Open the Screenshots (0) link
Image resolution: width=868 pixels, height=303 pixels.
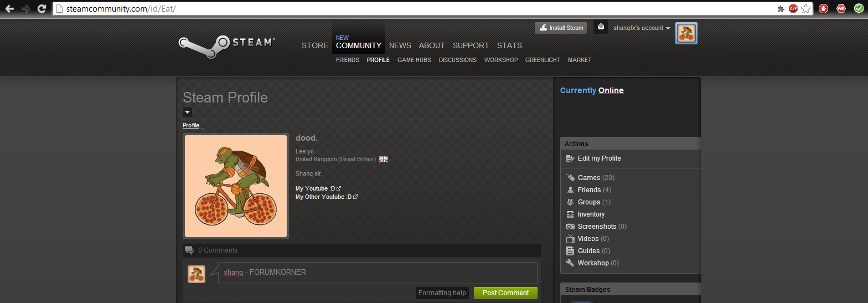tap(602, 227)
